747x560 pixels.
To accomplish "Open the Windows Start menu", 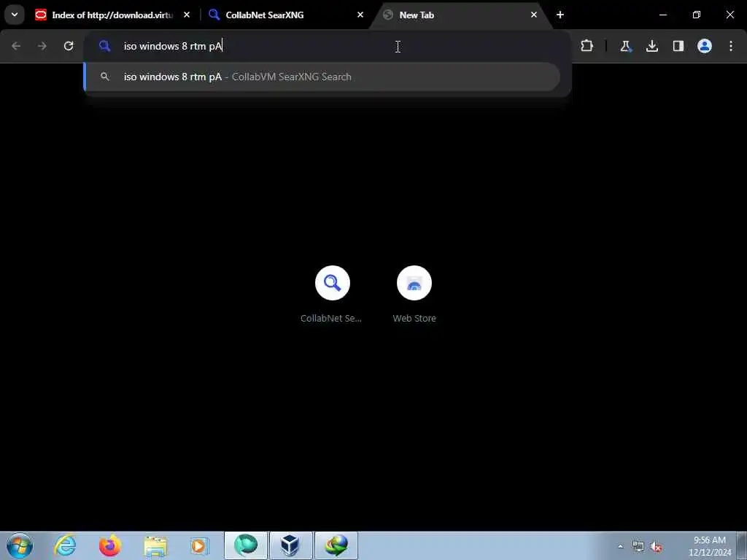I will [x=20, y=545].
